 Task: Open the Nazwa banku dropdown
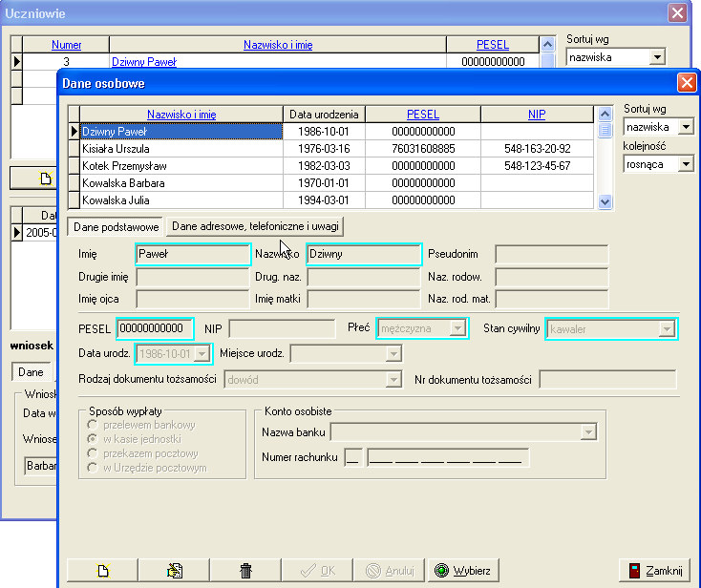click(x=588, y=432)
